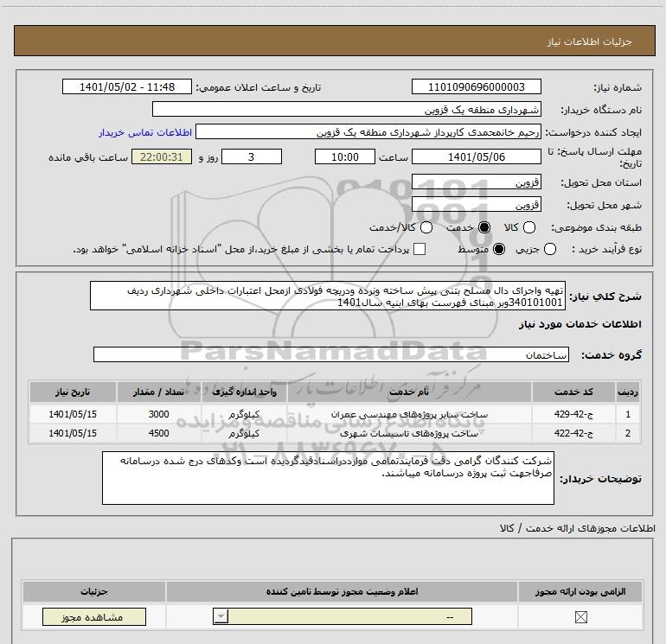Click کیلوگرم unit in row 1
Screen dimensions: 666x644
coord(244,414)
